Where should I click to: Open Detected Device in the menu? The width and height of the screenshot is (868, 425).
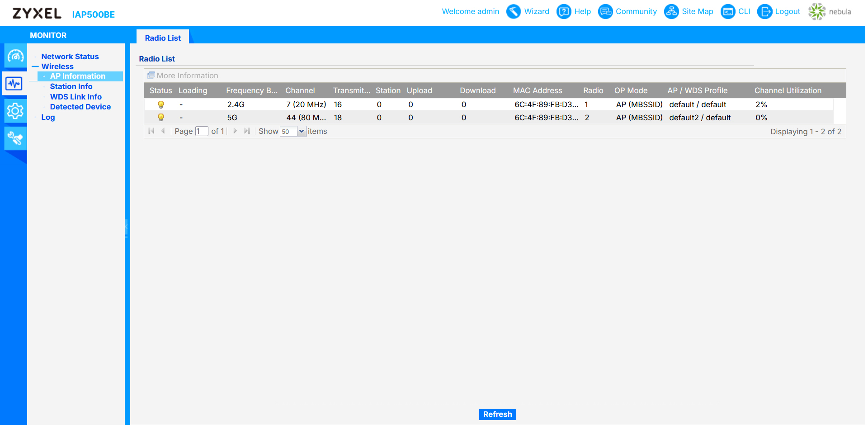tap(80, 107)
